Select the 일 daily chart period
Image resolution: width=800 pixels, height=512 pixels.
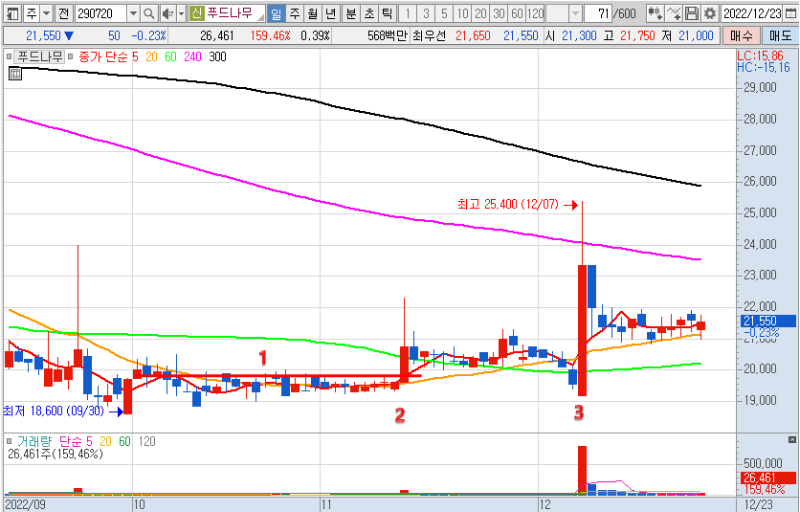coord(276,13)
